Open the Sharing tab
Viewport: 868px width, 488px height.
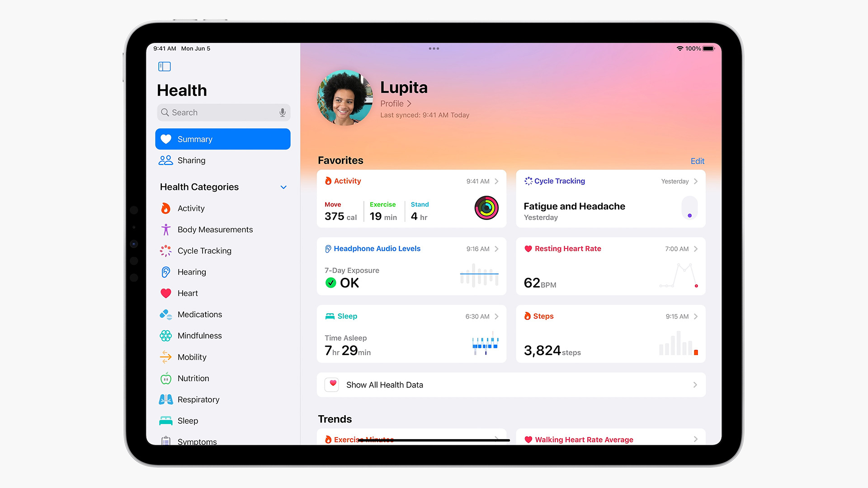[x=191, y=160]
